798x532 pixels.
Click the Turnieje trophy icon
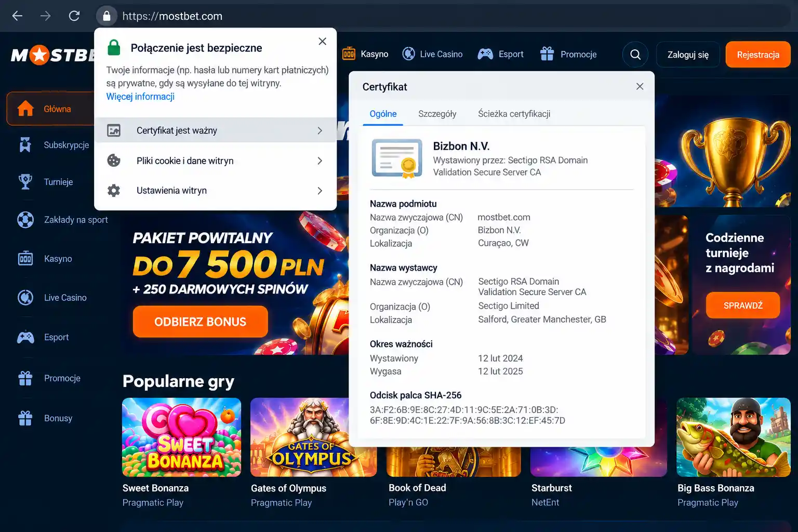(25, 182)
